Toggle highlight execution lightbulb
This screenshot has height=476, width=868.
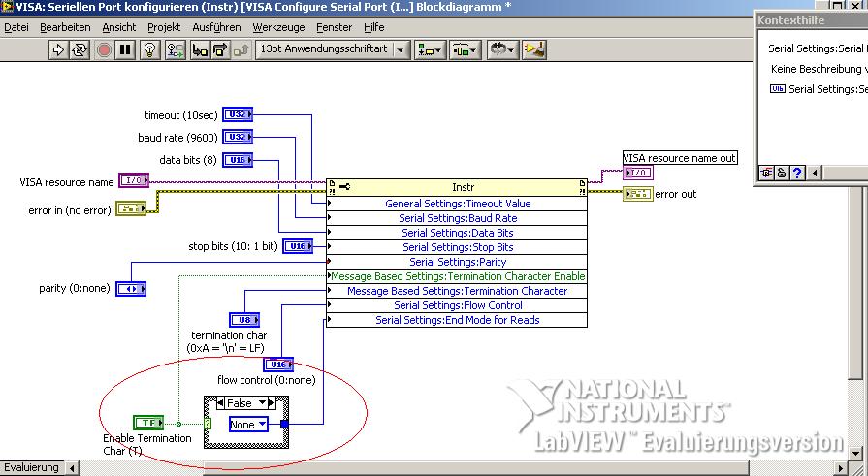point(149,49)
